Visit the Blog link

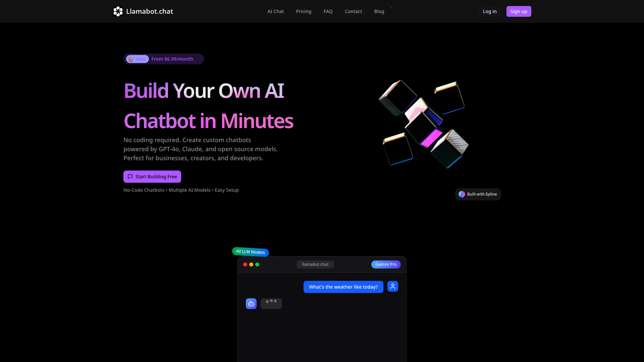click(x=379, y=11)
